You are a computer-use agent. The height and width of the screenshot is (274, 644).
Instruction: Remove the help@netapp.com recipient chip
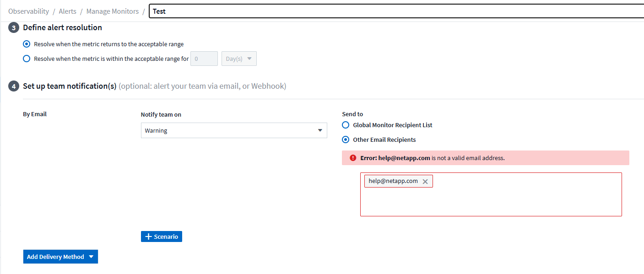tap(425, 182)
